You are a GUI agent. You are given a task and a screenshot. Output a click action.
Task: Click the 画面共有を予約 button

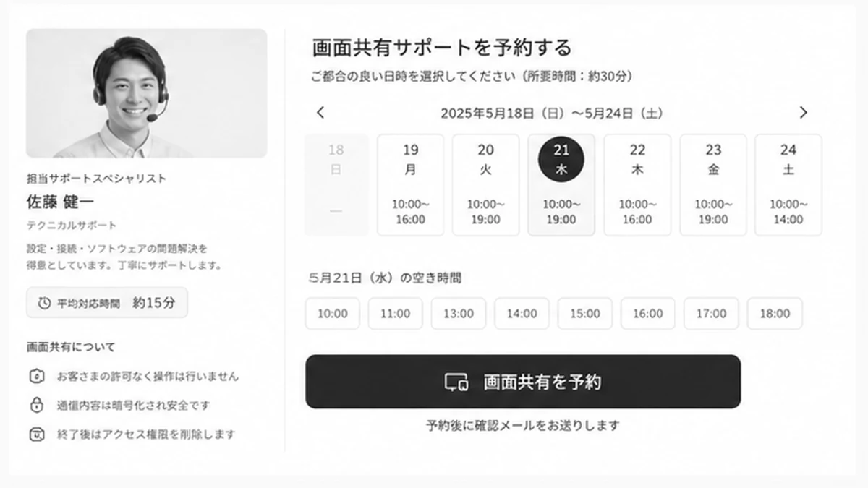click(523, 382)
